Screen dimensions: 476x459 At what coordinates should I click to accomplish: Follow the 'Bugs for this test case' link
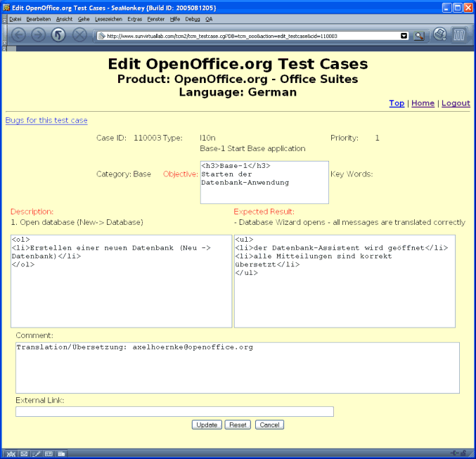[x=46, y=120]
